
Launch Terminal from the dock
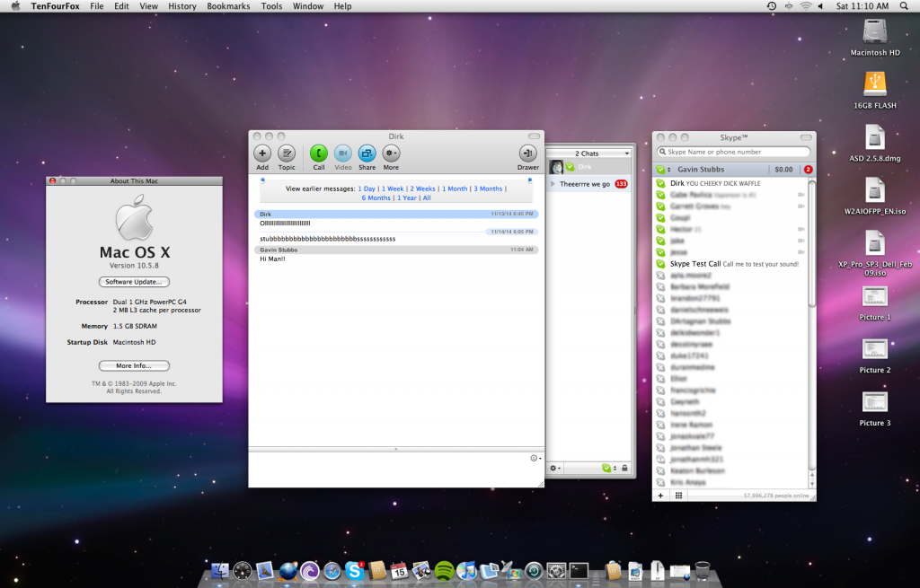click(x=579, y=570)
